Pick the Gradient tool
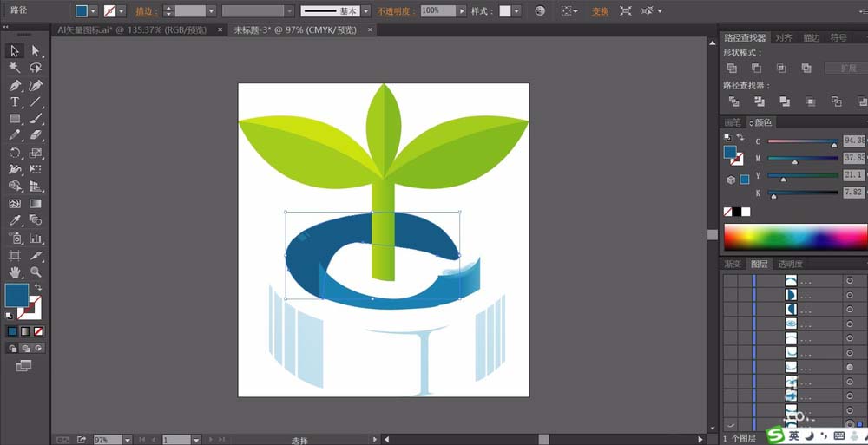Image resolution: width=868 pixels, height=445 pixels. (x=36, y=204)
